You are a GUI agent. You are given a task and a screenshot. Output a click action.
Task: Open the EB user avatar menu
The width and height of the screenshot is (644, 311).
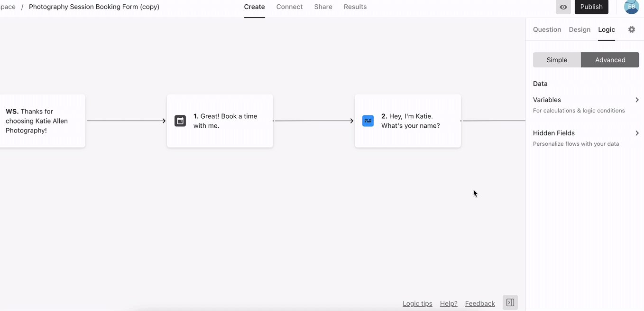[x=631, y=7]
